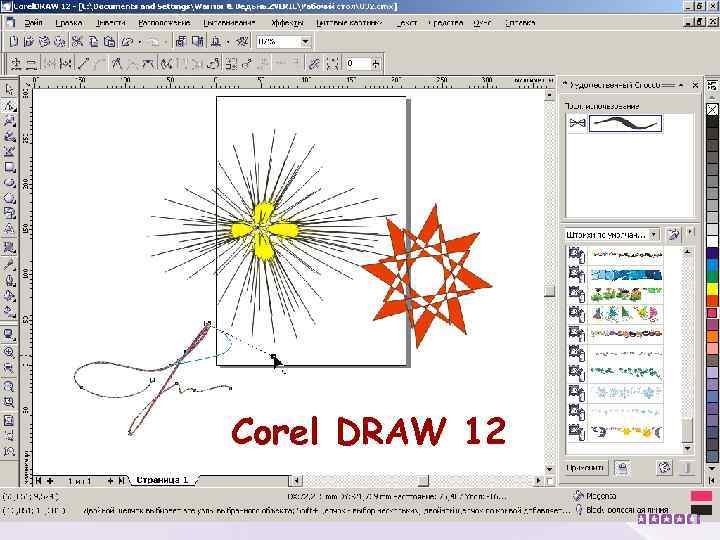The width and height of the screenshot is (720, 540).
Task: Open the Справка menu
Action: click(x=520, y=22)
